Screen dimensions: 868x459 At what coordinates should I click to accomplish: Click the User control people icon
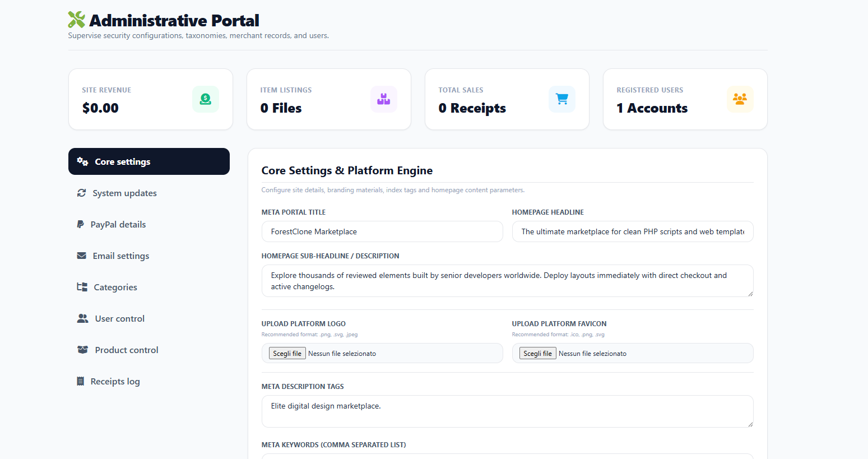pyautogui.click(x=82, y=318)
